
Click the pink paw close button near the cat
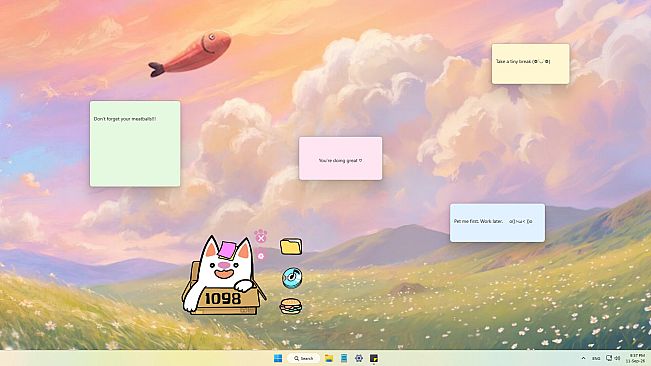point(261,237)
